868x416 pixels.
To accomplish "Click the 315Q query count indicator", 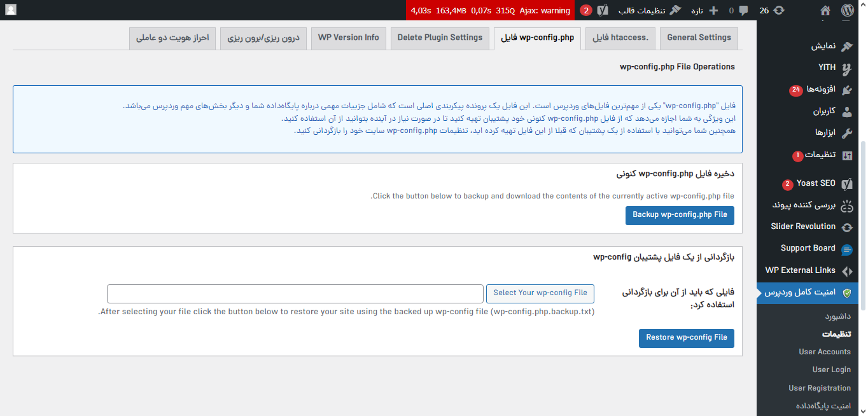I will click(505, 10).
